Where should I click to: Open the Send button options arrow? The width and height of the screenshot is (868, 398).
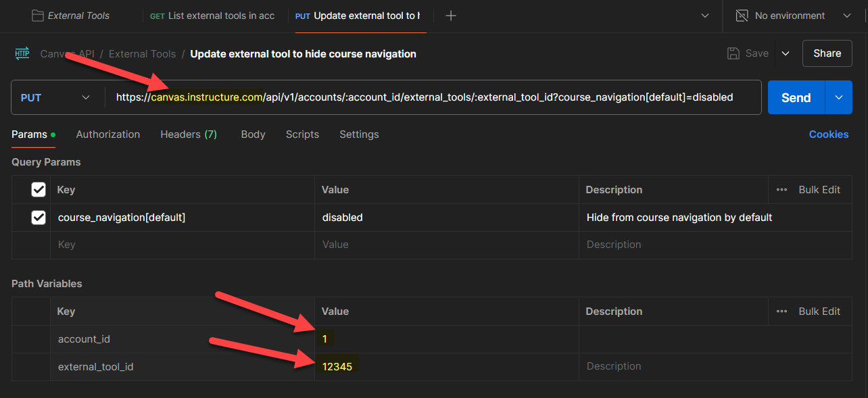pyautogui.click(x=838, y=97)
